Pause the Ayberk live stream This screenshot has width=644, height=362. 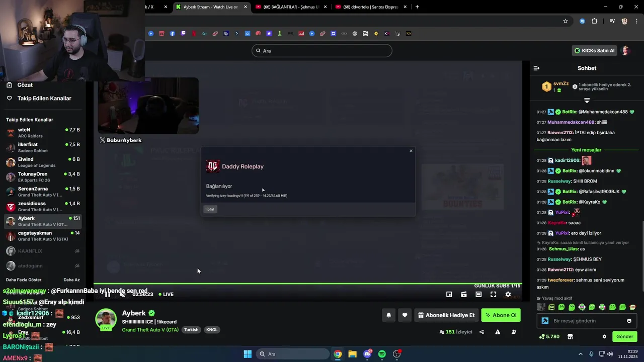click(x=107, y=294)
